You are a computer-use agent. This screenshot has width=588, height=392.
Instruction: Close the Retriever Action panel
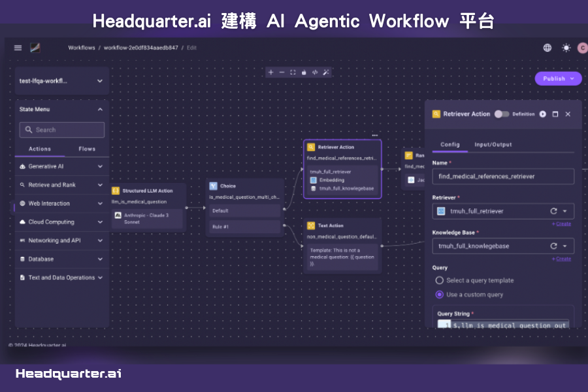[x=568, y=114]
